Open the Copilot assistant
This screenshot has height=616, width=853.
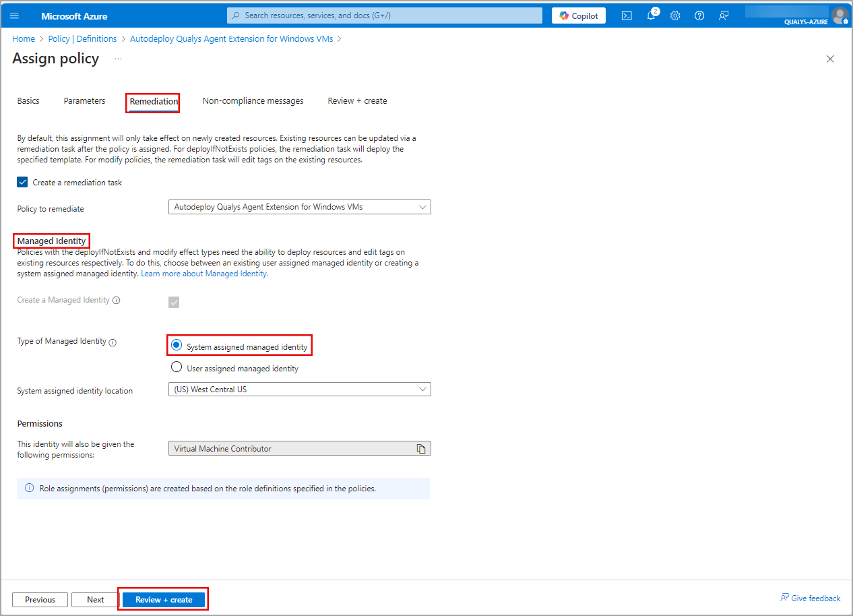[578, 16]
